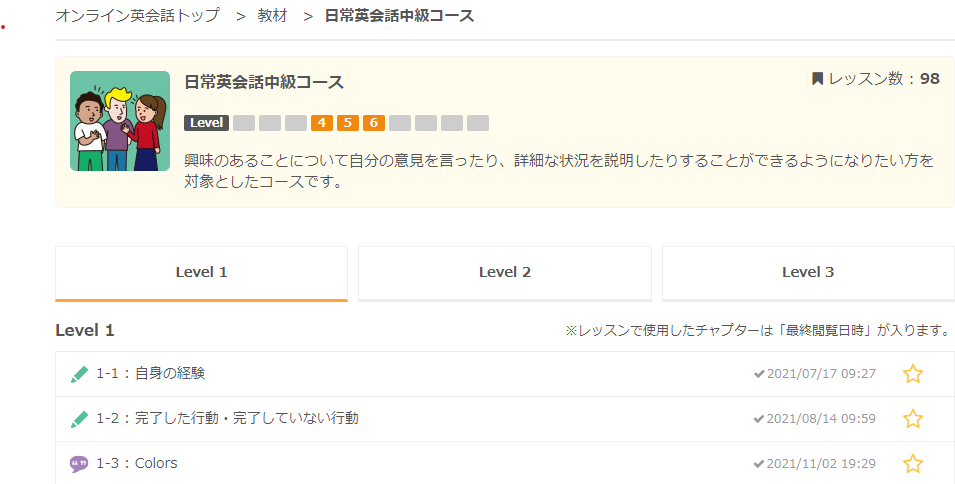The height and width of the screenshot is (484, 955).
Task: Click the dark Level label badge
Action: [x=207, y=123]
